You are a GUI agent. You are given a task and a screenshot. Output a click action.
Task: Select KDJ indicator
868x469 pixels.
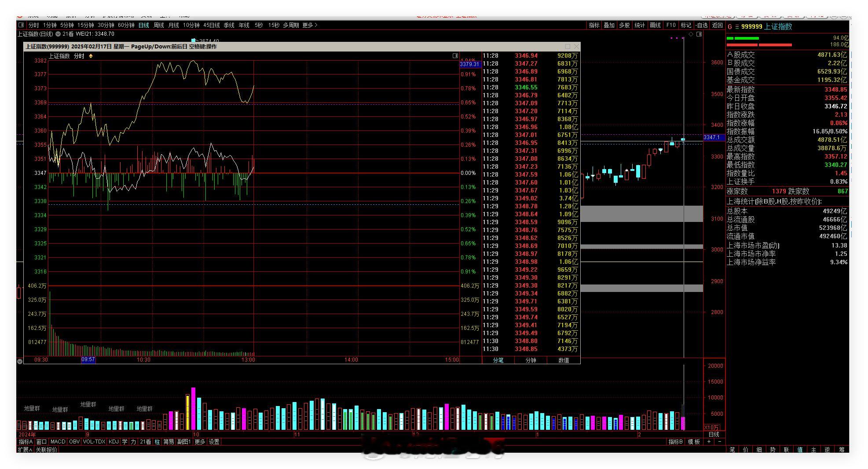[114, 442]
